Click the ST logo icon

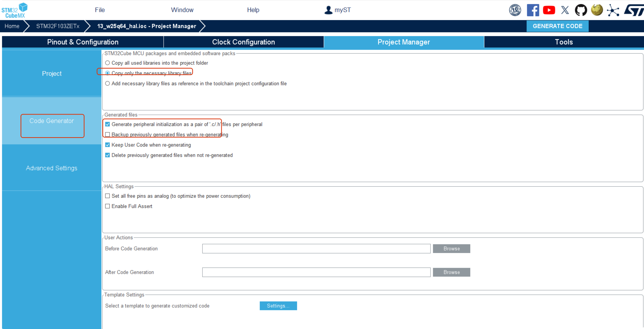click(634, 10)
